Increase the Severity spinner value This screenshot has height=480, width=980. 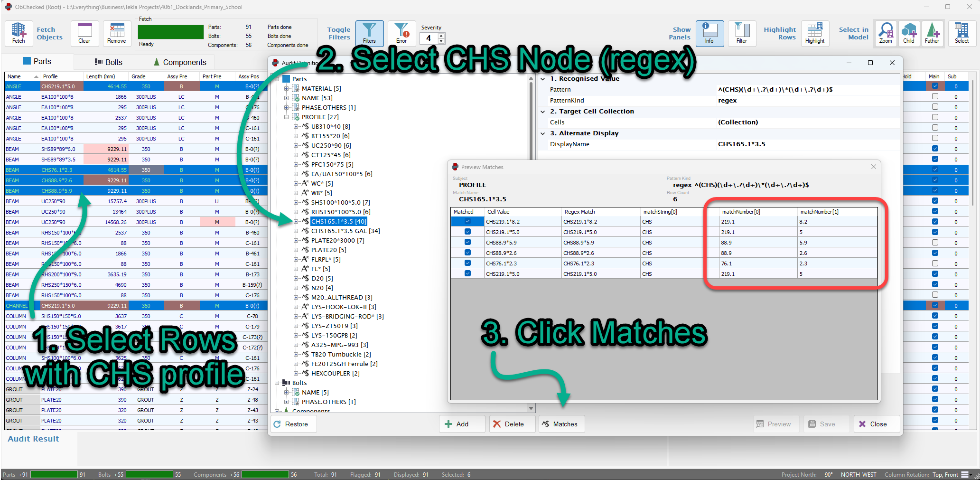pyautogui.click(x=441, y=36)
